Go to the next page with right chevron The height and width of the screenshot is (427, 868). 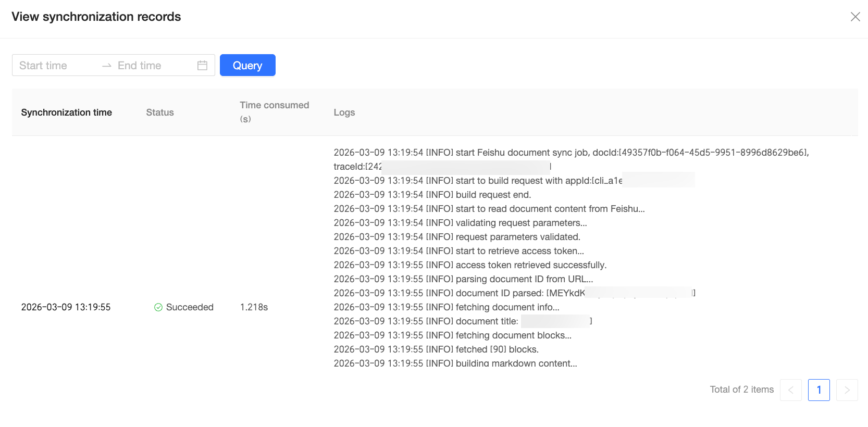tap(847, 390)
